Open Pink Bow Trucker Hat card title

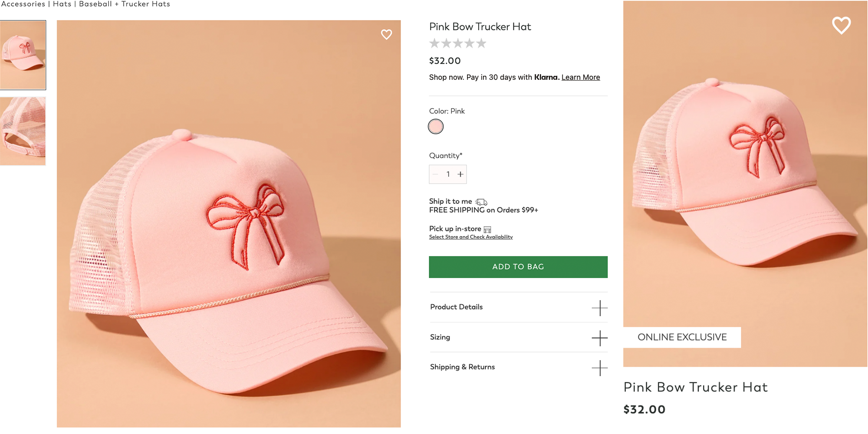695,387
